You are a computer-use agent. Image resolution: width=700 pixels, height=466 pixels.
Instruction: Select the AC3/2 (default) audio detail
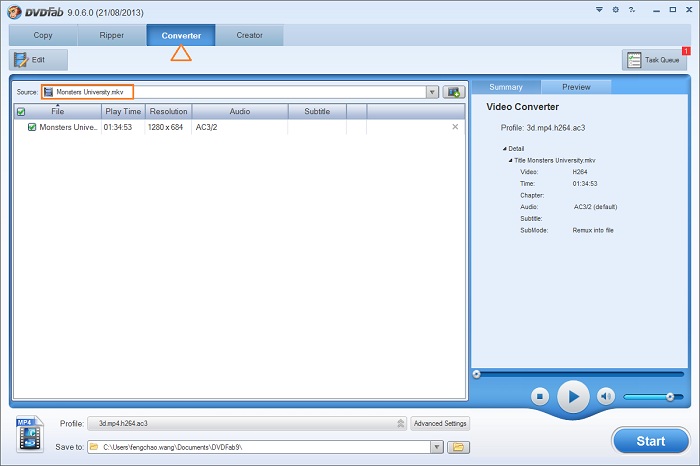[596, 207]
